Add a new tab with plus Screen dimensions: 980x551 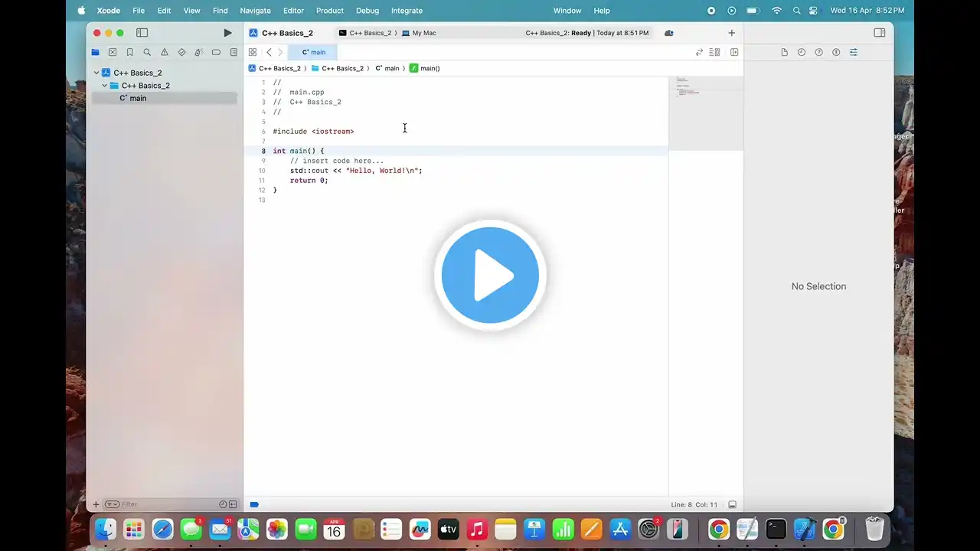coord(731,33)
